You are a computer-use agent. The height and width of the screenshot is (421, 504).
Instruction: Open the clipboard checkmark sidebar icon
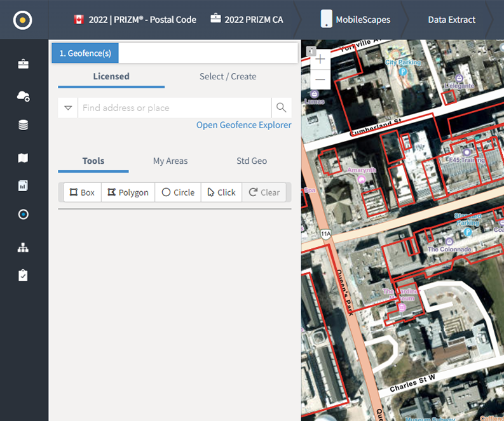point(24,276)
